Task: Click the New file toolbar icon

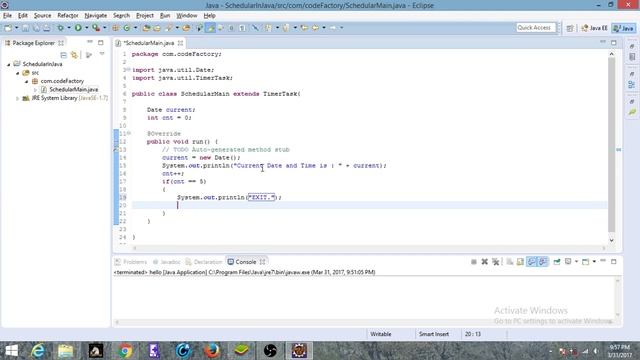Action: pyautogui.click(x=7, y=28)
